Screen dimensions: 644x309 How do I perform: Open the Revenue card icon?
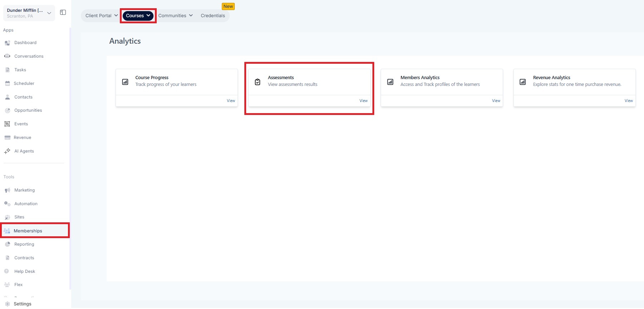coord(7,137)
